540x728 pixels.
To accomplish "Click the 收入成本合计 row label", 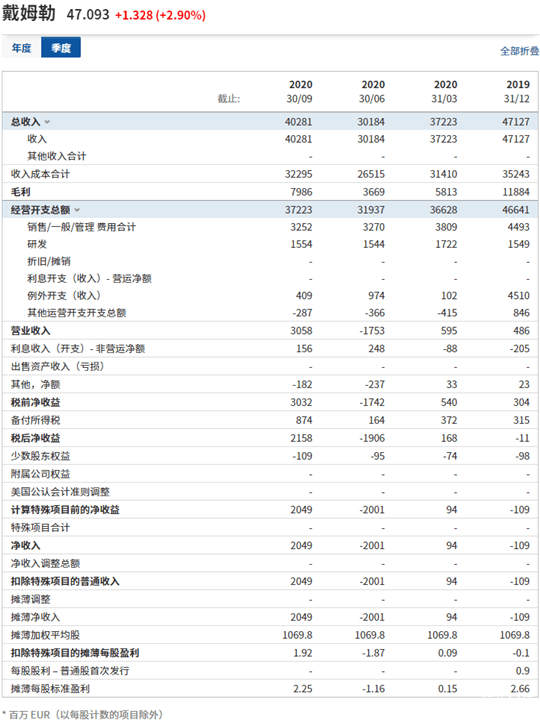I will pyautogui.click(x=40, y=174).
